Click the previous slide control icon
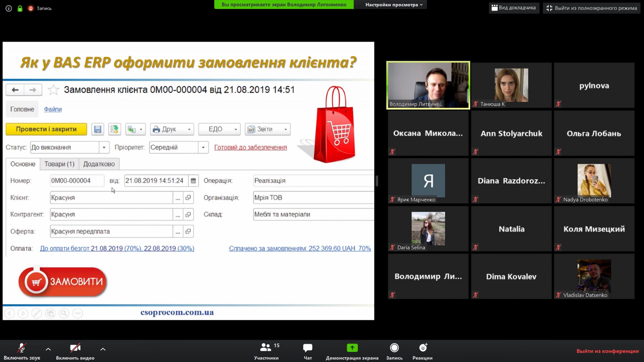This screenshot has width=644, height=362. (10, 313)
